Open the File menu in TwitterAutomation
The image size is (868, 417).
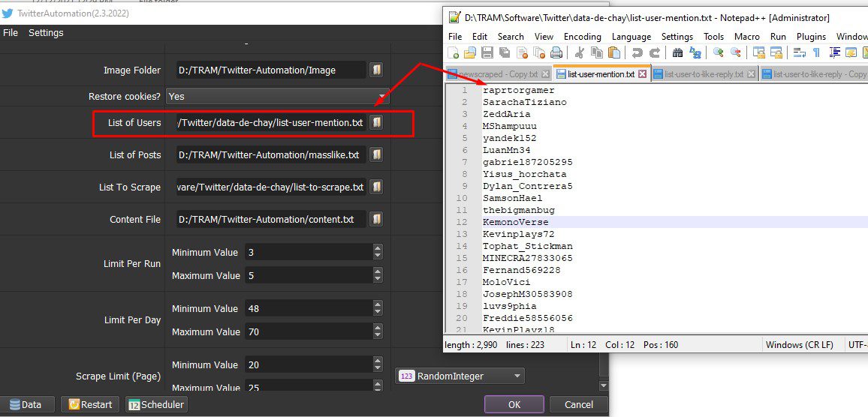[11, 33]
